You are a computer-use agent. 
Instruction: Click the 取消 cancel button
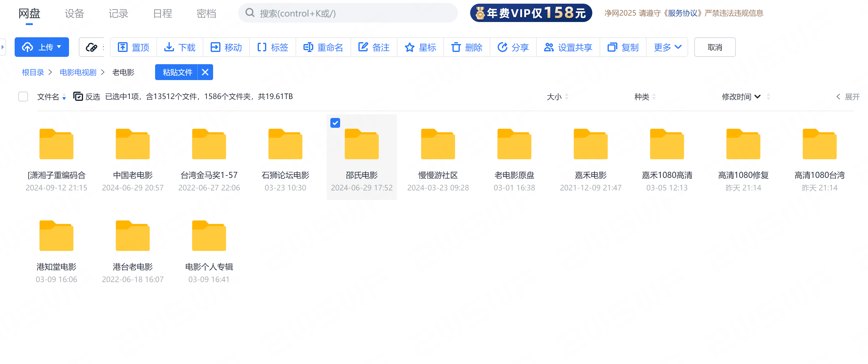point(715,47)
